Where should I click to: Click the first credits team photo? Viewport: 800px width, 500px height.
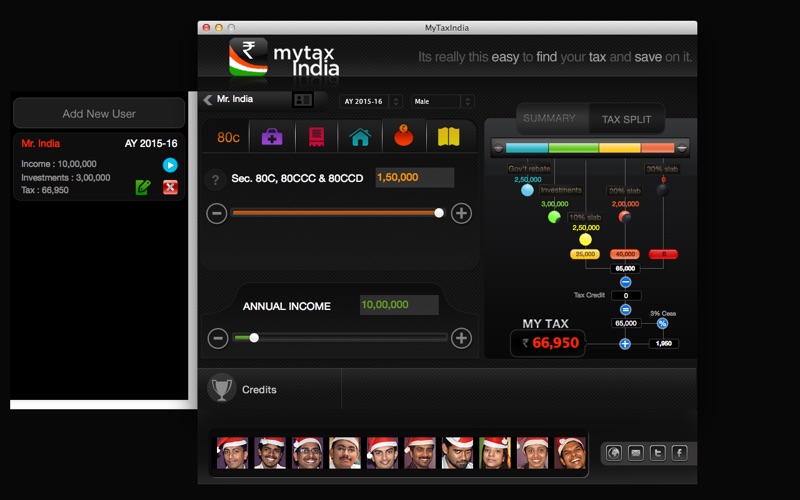pyautogui.click(x=232, y=453)
